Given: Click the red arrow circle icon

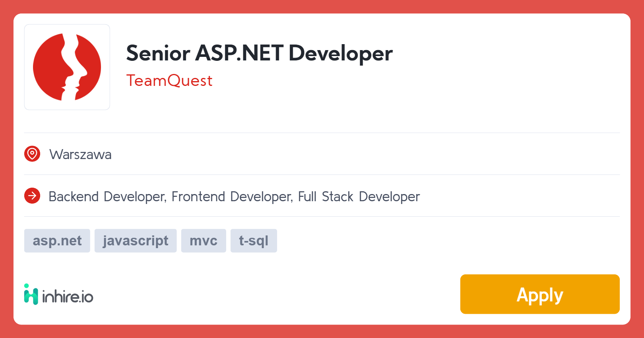Looking at the screenshot, I should pos(32,196).
